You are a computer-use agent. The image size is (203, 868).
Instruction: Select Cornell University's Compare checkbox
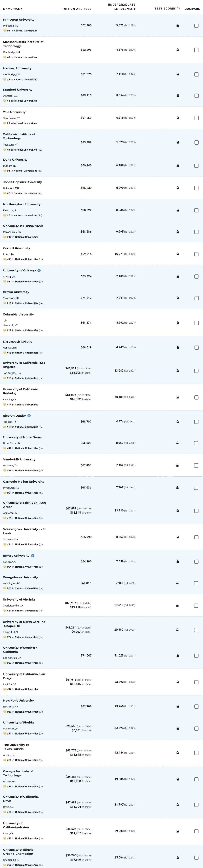tap(196, 254)
